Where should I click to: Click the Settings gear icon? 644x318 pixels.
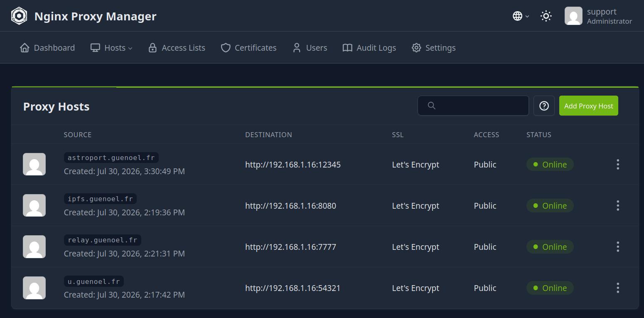coord(416,48)
